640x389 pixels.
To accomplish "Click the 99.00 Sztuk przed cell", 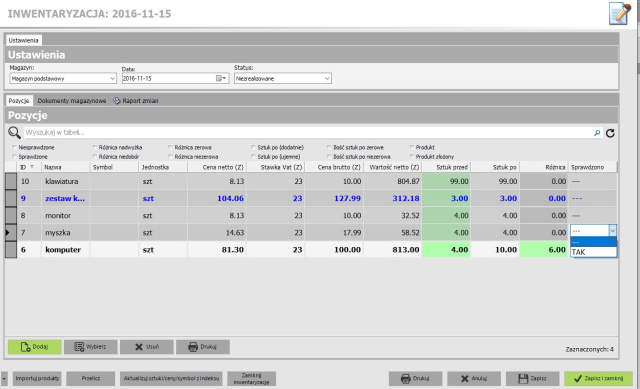I will coord(446,181).
